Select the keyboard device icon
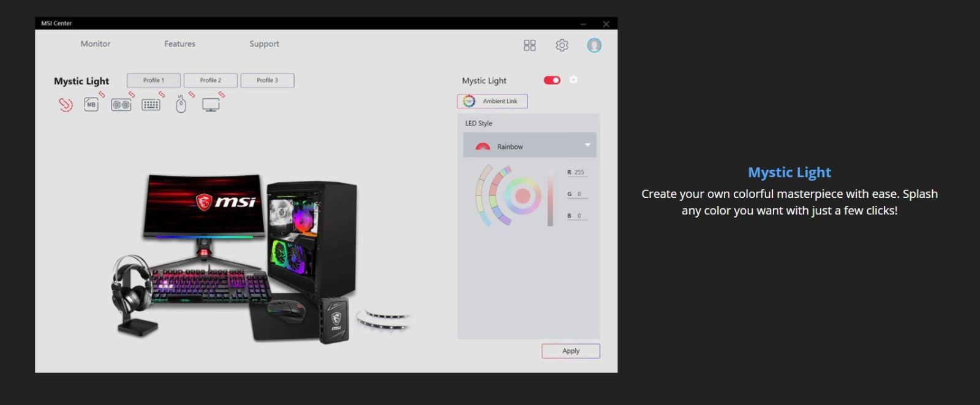The width and height of the screenshot is (980, 405). tap(151, 105)
